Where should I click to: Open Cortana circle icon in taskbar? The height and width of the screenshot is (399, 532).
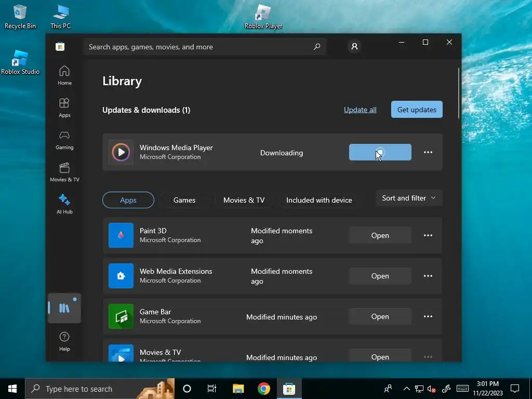187,389
